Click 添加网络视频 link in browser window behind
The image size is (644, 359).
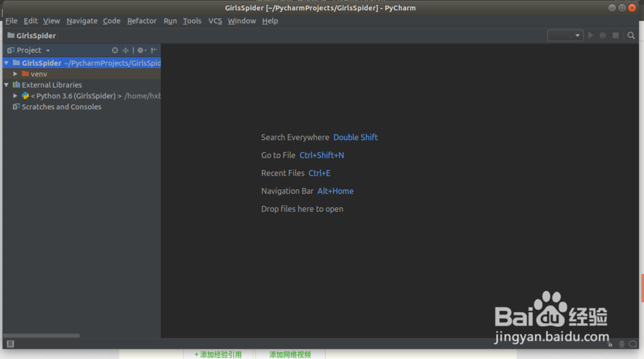tap(290, 354)
